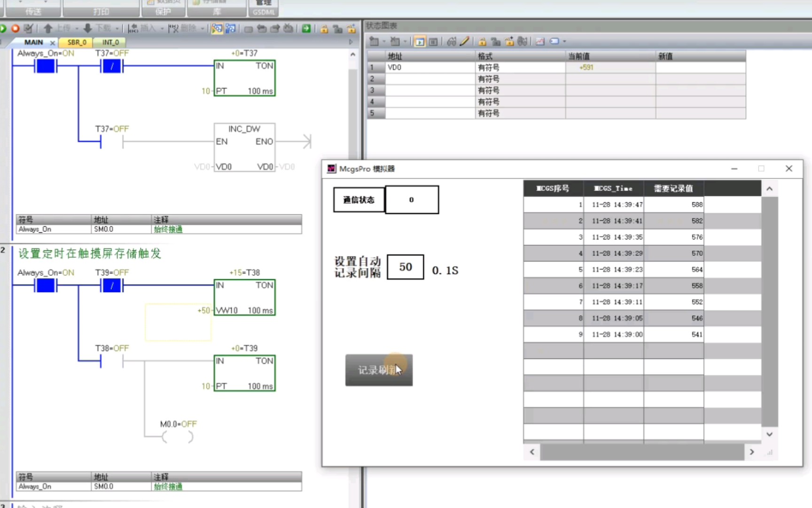Image resolution: width=812 pixels, height=508 pixels.
Task: Switch to the INT_0 tab
Action: 110,42
